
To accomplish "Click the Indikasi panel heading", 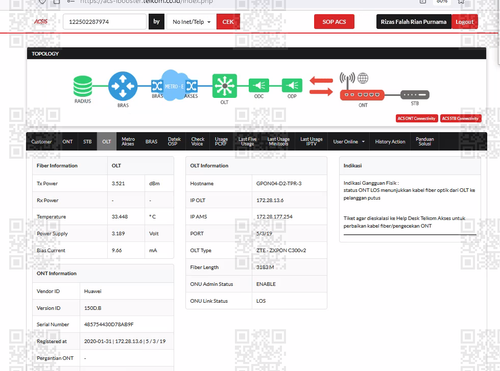I will 353,166.
